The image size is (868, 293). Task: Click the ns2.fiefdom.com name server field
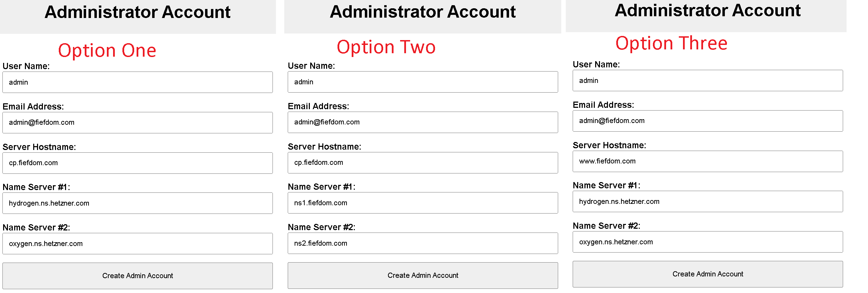pos(423,243)
